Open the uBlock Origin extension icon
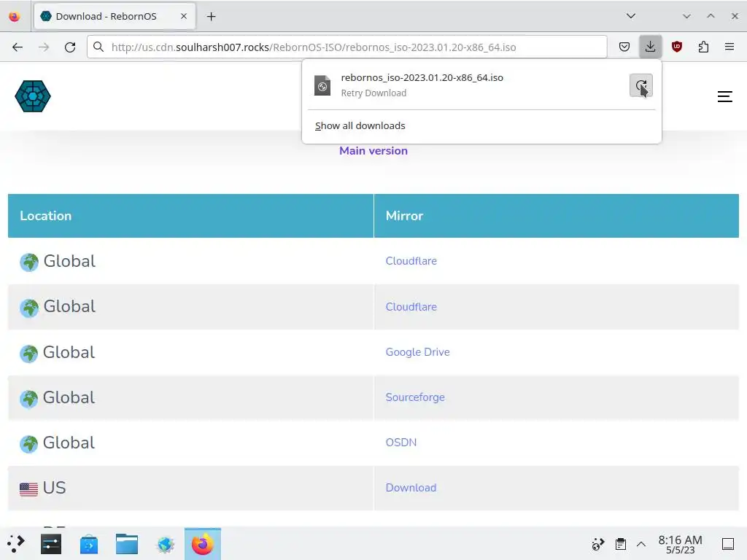The width and height of the screenshot is (747, 560). click(676, 47)
